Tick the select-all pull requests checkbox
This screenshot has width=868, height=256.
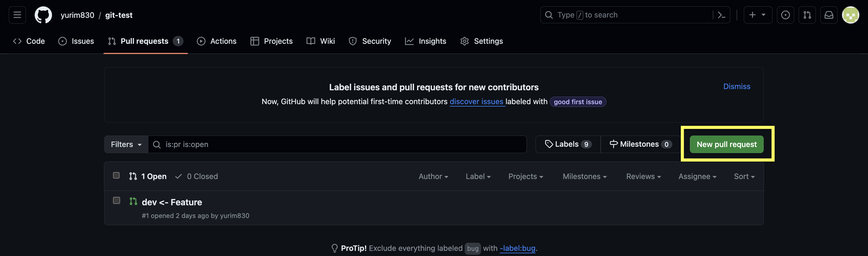pyautogui.click(x=116, y=175)
